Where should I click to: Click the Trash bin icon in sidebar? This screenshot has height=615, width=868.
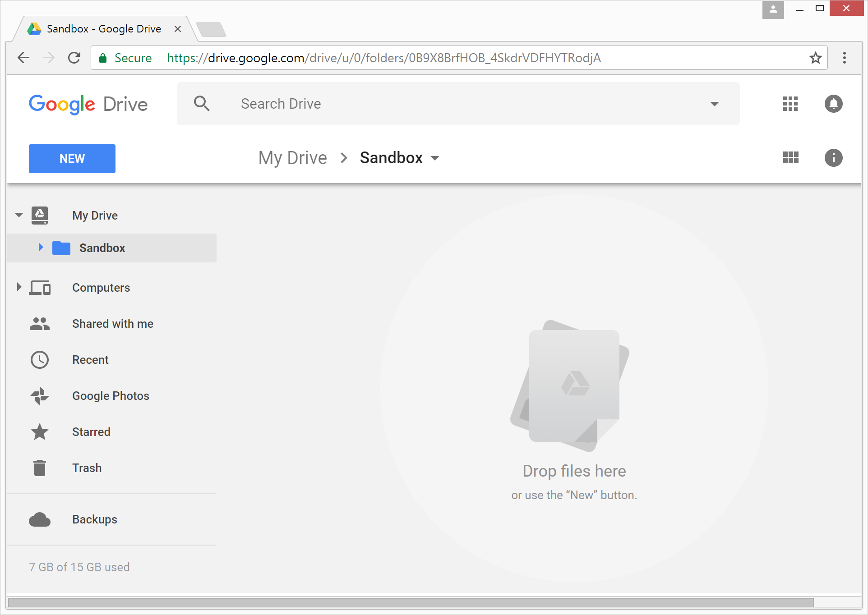tap(40, 467)
